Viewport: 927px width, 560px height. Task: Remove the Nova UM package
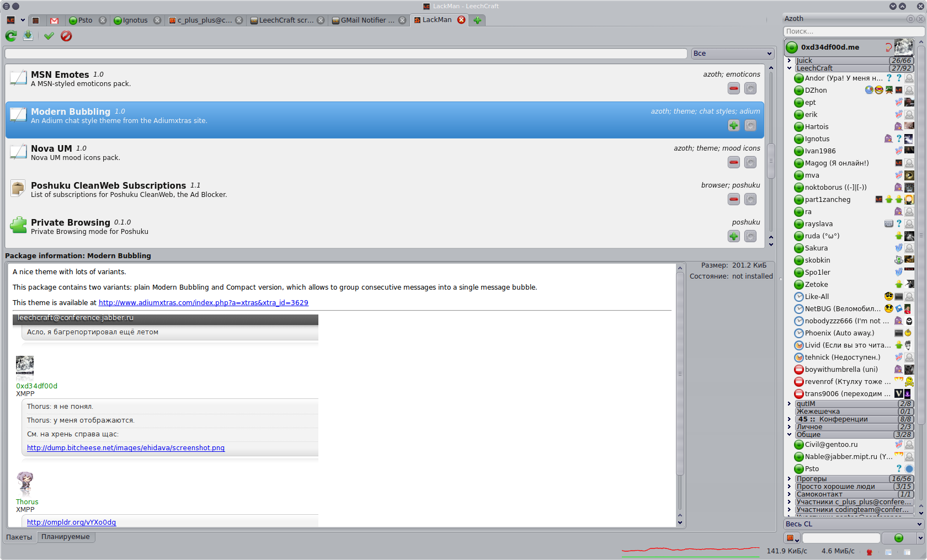[x=734, y=162]
